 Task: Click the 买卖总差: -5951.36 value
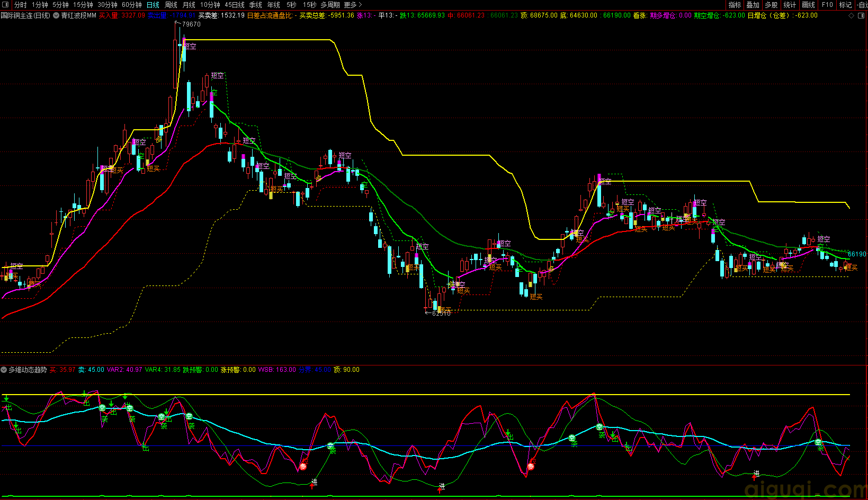click(327, 15)
